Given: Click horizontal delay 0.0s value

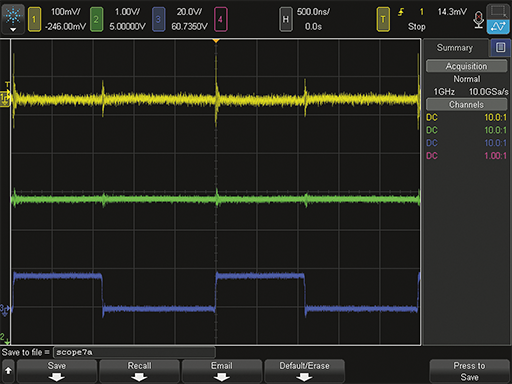Looking at the screenshot, I should 313,26.
